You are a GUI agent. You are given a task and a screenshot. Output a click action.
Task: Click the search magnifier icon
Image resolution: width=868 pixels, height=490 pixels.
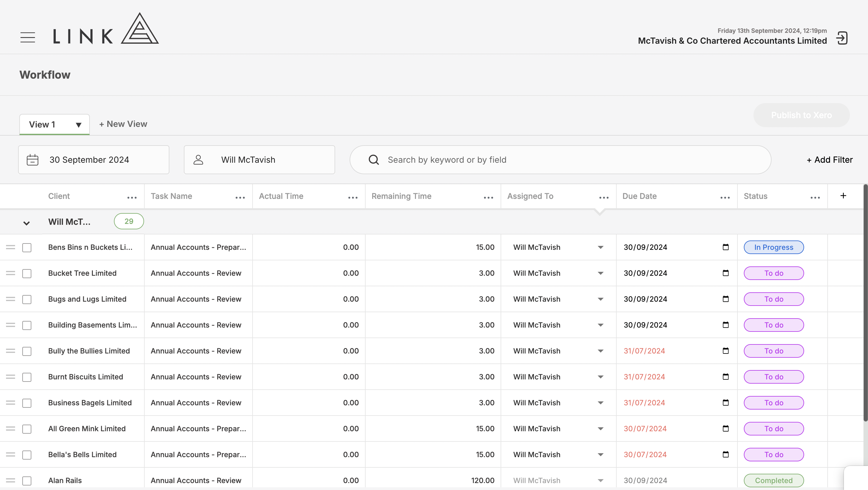point(373,159)
